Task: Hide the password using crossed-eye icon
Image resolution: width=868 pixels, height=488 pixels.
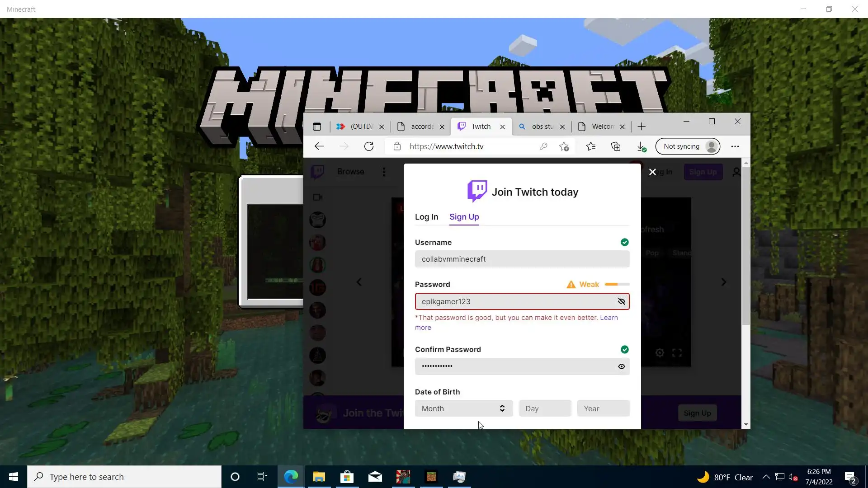Action: click(622, 301)
